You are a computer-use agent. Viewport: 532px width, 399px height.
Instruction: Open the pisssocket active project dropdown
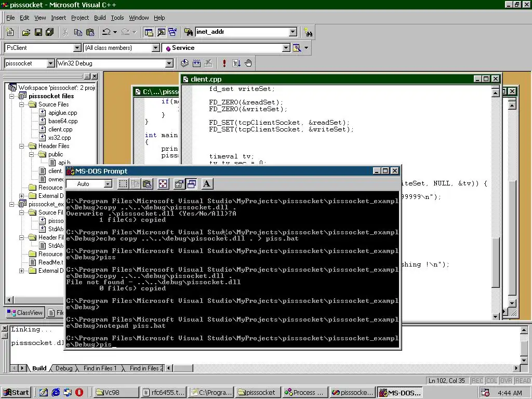[50, 63]
